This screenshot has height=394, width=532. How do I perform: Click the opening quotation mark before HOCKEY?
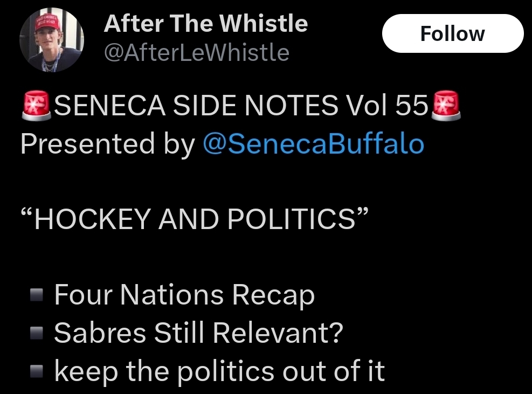27,213
